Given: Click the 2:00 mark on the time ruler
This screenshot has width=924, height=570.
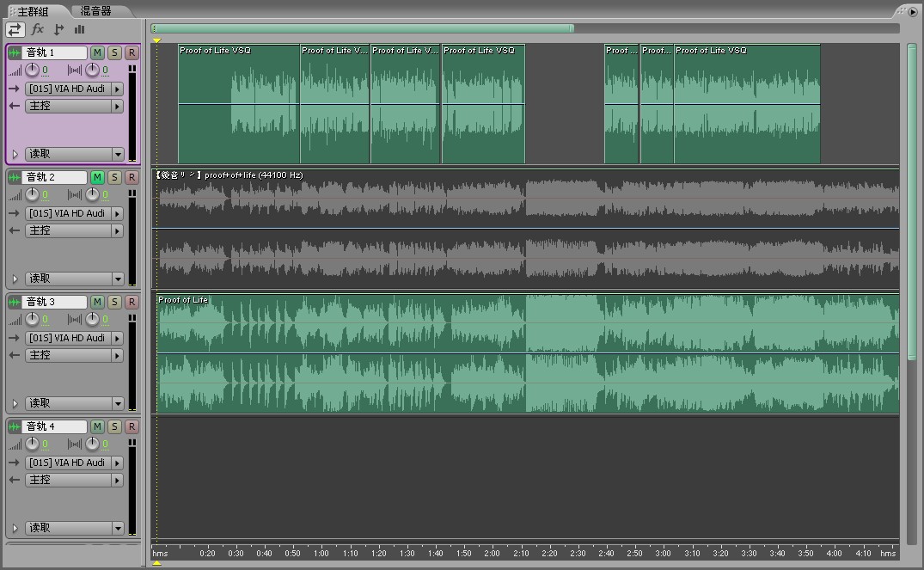Looking at the screenshot, I should 492,553.
